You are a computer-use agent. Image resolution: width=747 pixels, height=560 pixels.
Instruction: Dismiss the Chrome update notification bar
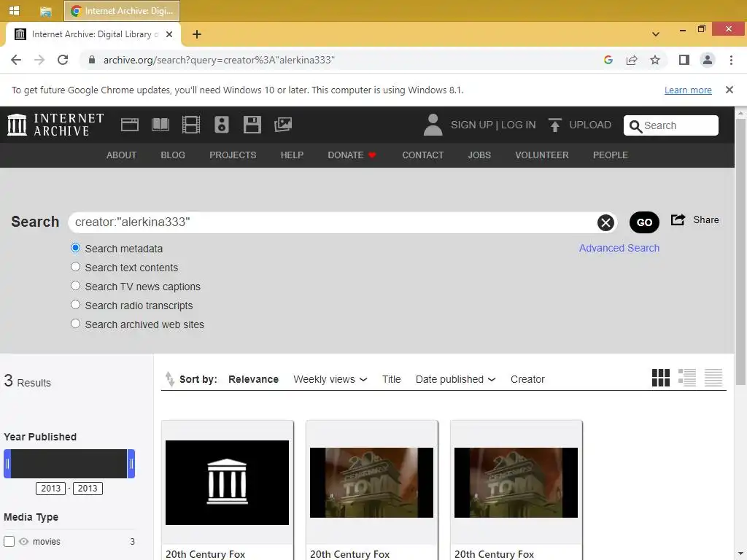(x=729, y=90)
